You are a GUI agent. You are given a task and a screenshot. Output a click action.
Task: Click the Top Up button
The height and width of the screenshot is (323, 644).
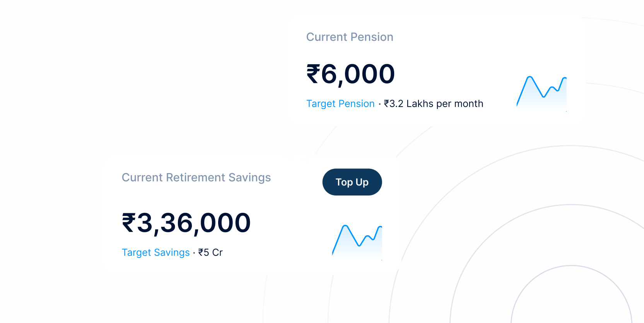tap(352, 182)
